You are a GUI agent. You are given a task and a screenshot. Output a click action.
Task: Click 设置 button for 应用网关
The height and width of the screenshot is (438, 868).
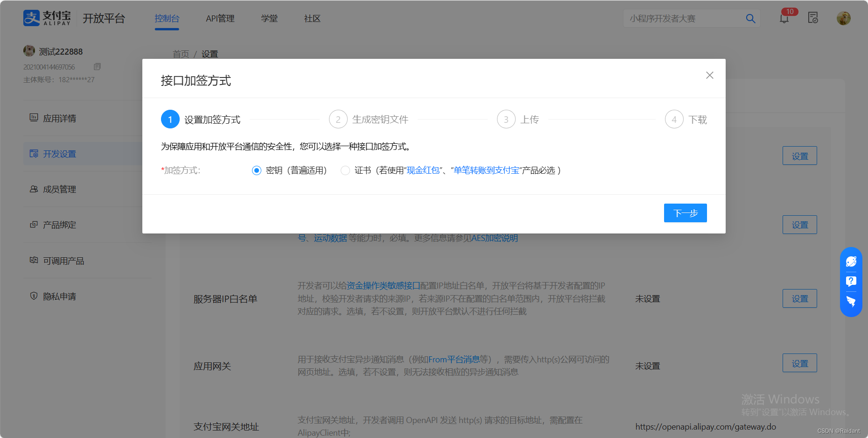800,363
